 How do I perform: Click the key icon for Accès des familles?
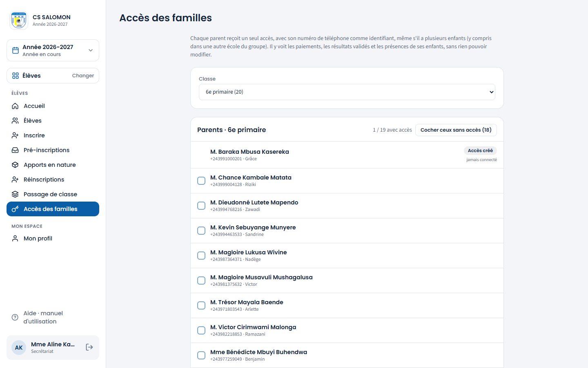click(x=15, y=209)
